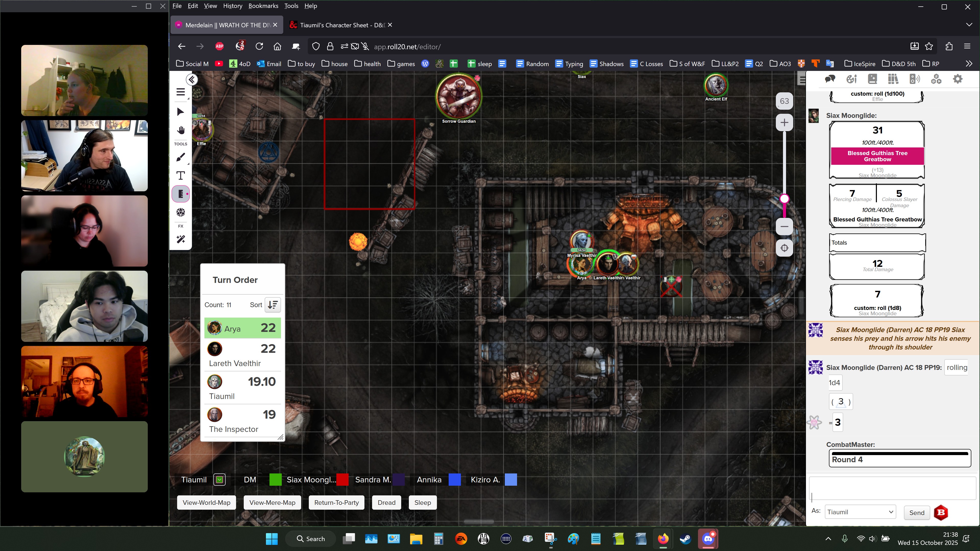The image size is (980, 551).
Task: Open the dice rolling tool
Action: point(181,212)
